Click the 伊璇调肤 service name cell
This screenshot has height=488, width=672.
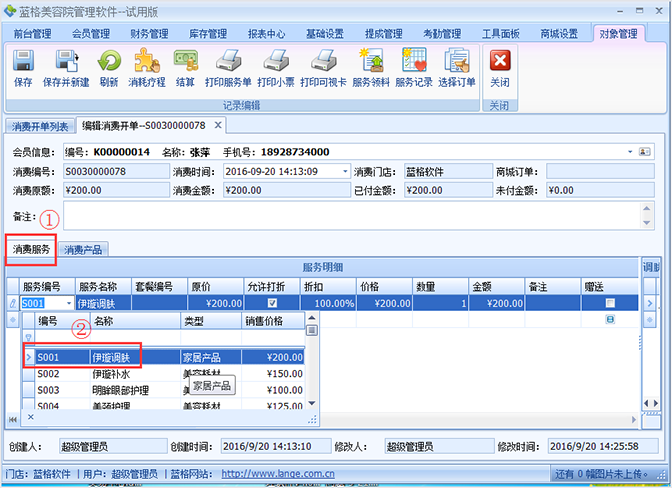pos(103,303)
